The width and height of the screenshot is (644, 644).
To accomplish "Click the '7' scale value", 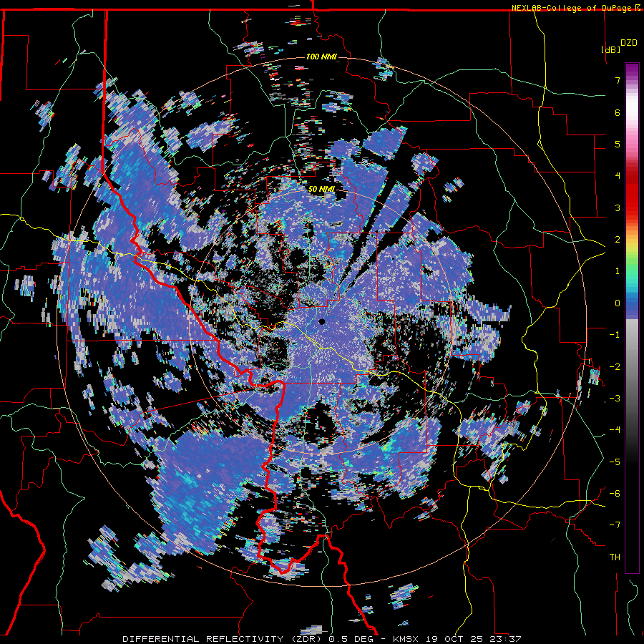I will [x=618, y=80].
